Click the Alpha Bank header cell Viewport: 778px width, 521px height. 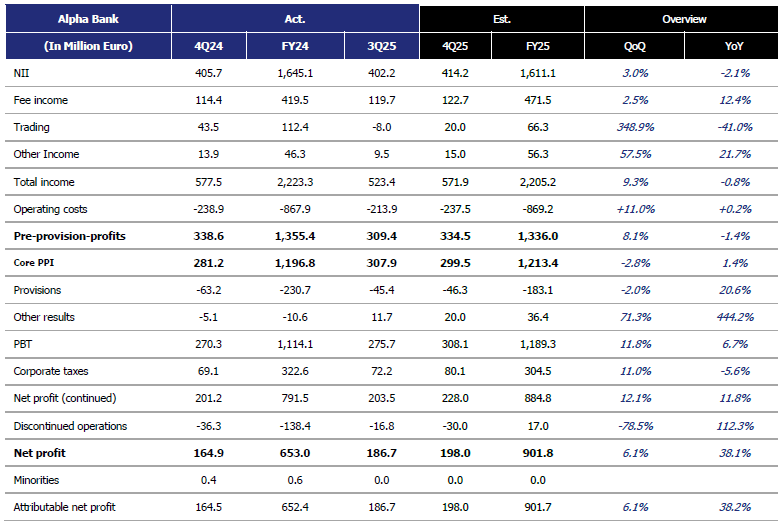tap(88, 19)
